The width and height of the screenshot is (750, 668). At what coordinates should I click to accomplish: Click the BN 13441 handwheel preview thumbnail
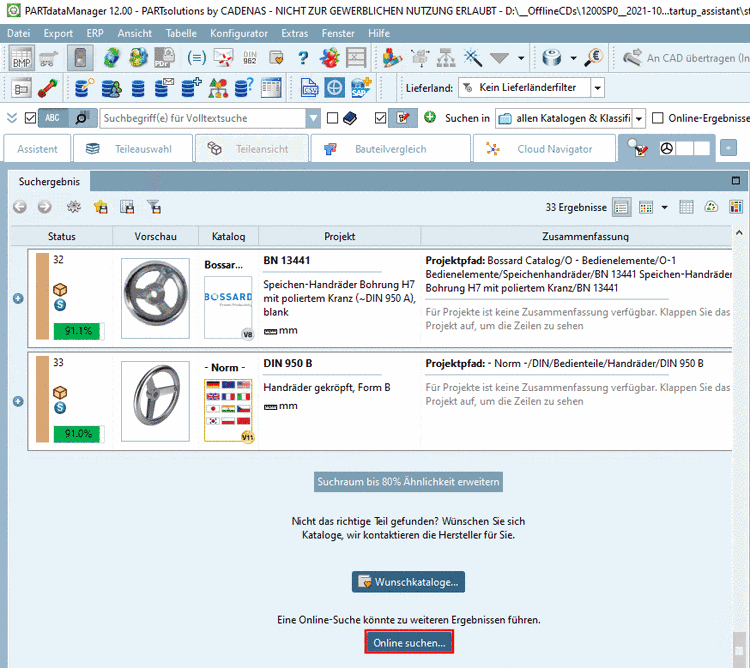coord(155,298)
